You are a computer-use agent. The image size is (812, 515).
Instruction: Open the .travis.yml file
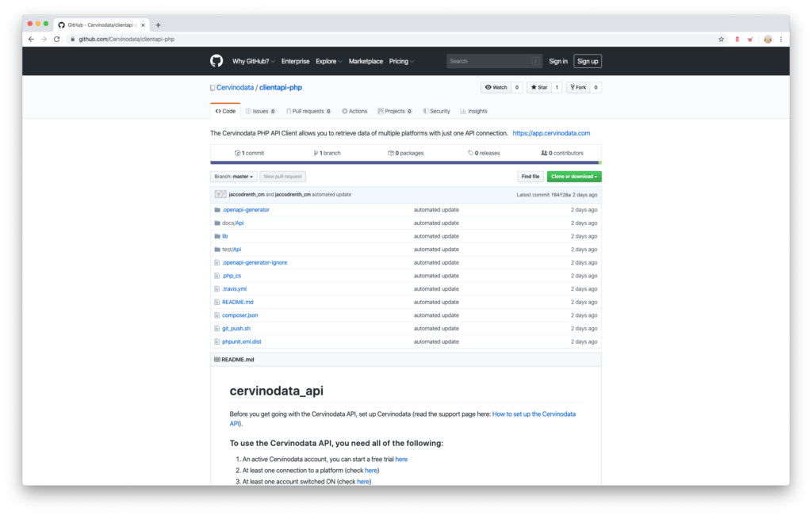(234, 289)
